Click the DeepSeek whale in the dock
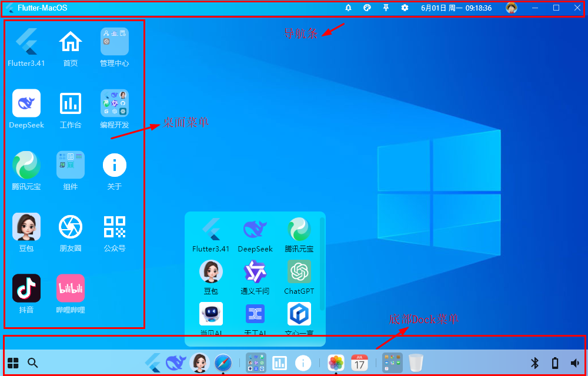The height and width of the screenshot is (376, 588). point(176,363)
